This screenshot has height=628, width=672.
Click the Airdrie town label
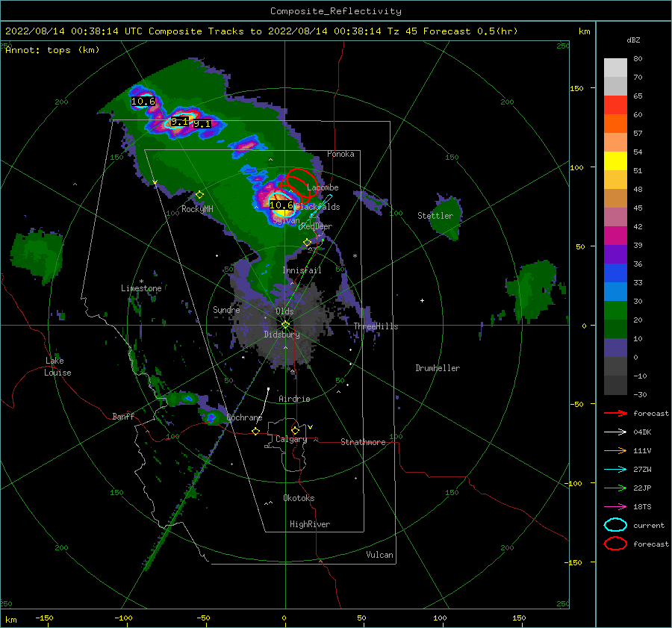294,399
